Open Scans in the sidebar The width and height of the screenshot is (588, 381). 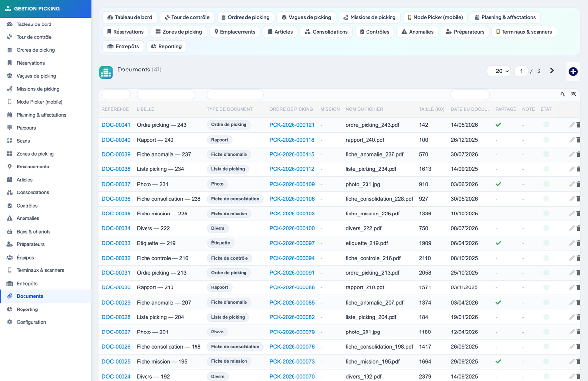[x=45, y=141]
